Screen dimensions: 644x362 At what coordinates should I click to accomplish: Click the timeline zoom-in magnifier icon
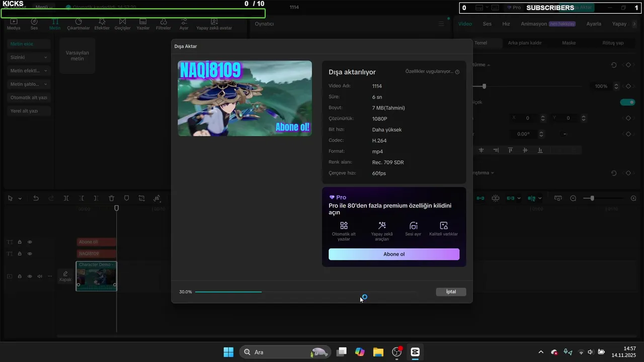pyautogui.click(x=633, y=199)
